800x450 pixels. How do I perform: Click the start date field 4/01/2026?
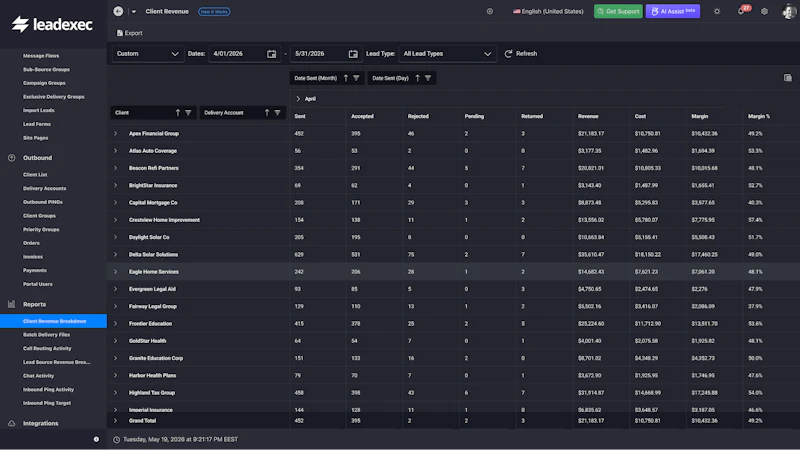tap(237, 54)
